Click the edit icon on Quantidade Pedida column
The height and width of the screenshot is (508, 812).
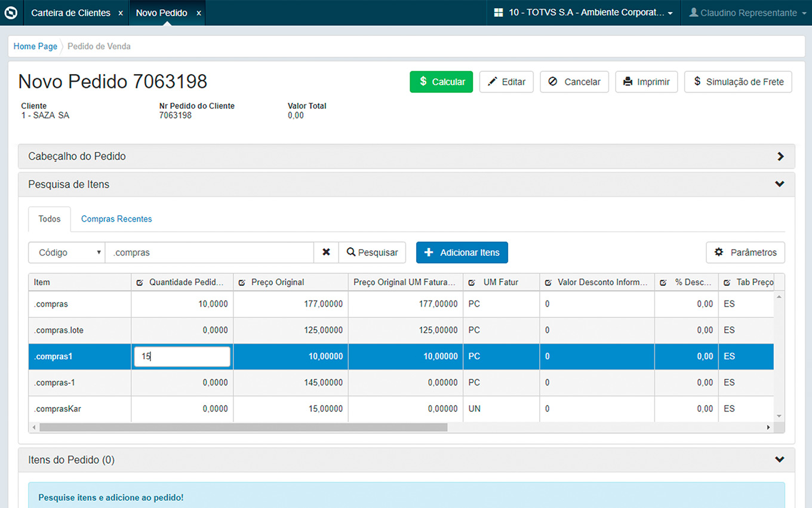(140, 283)
